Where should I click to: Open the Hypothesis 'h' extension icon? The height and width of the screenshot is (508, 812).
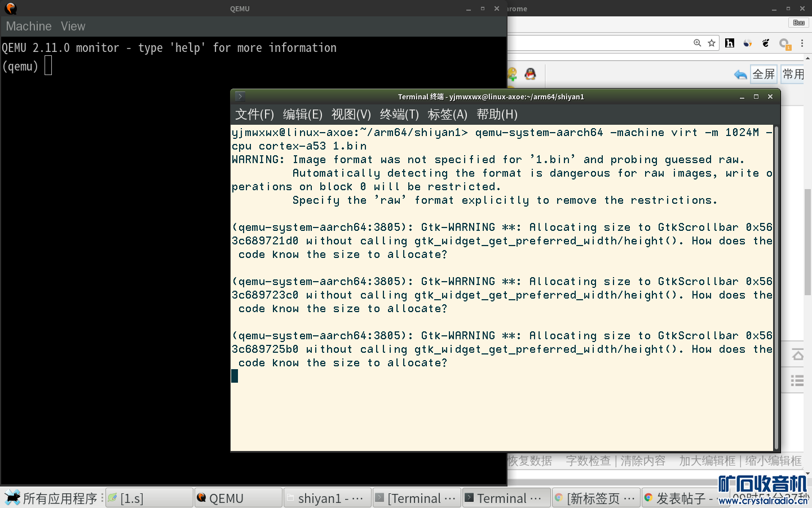click(730, 43)
